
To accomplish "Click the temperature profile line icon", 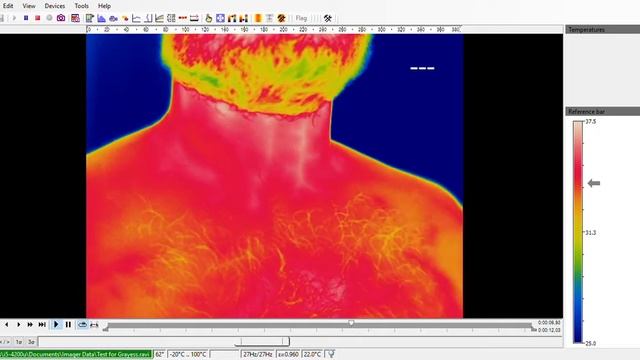I will pyautogui.click(x=136, y=18).
